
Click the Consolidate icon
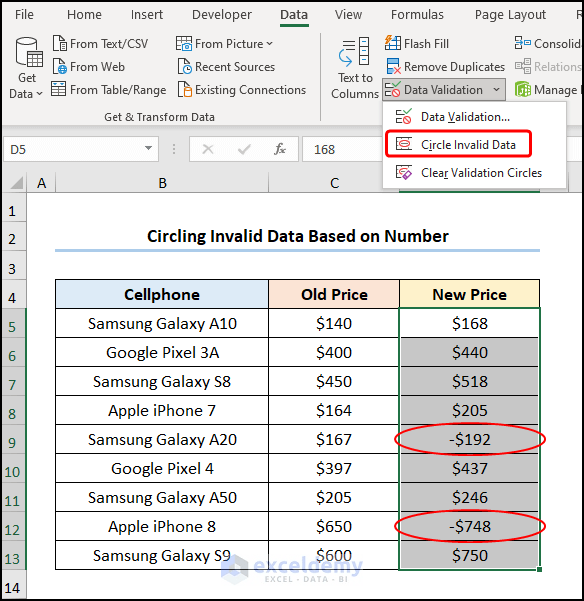523,43
